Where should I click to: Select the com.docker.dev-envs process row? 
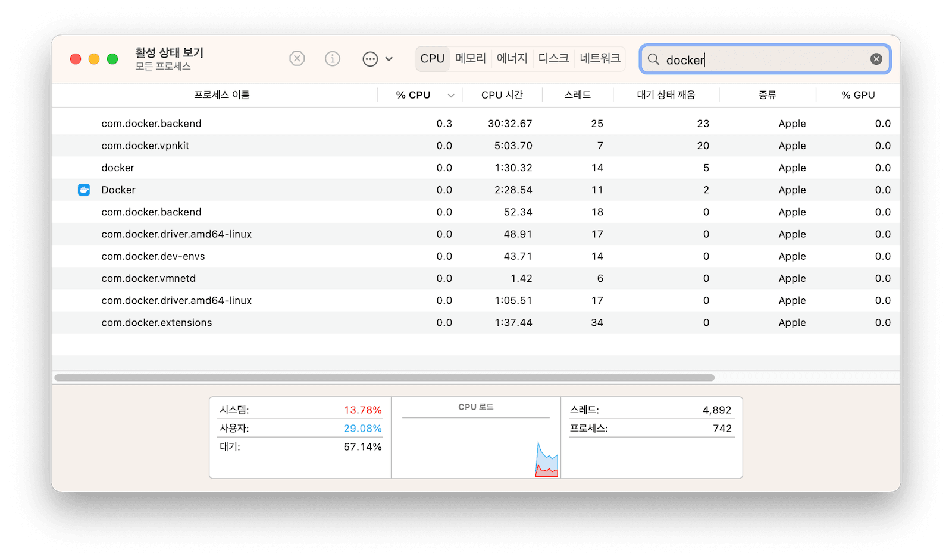pos(476,256)
